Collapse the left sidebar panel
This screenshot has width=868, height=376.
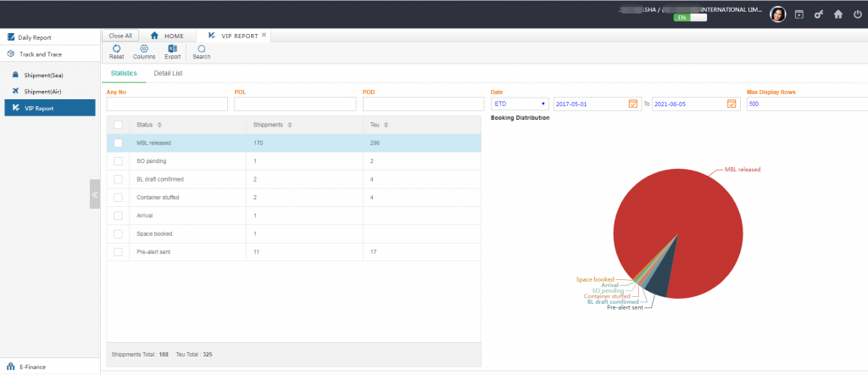coord(94,194)
